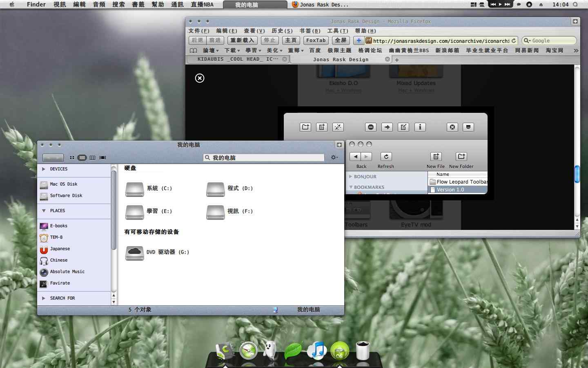Collapse the PLACES sidebar section

click(44, 211)
